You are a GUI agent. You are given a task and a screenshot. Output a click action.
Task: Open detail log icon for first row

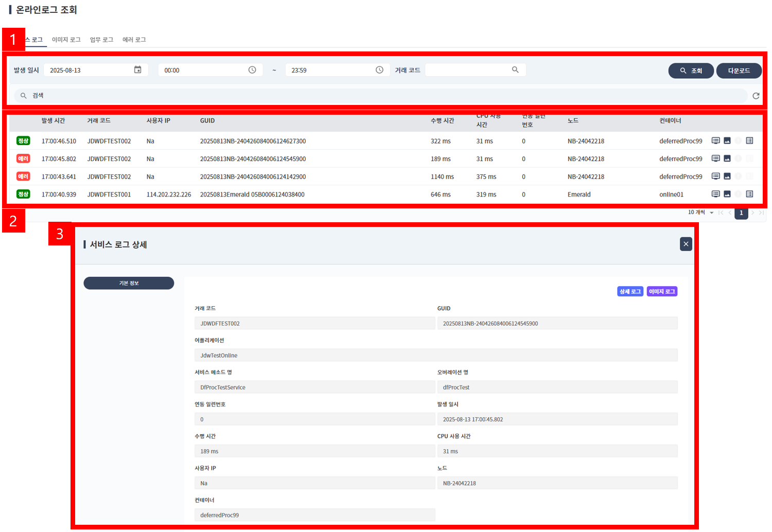[x=715, y=141]
